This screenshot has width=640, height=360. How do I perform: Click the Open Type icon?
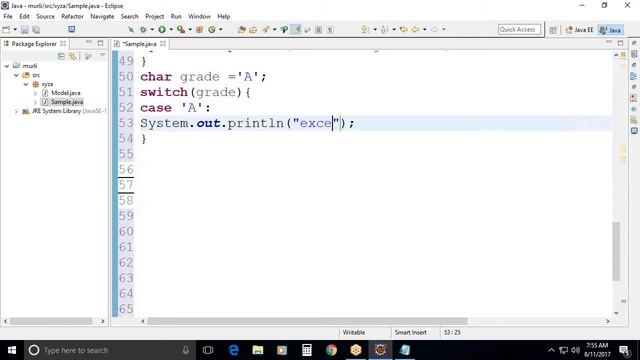pos(242,29)
